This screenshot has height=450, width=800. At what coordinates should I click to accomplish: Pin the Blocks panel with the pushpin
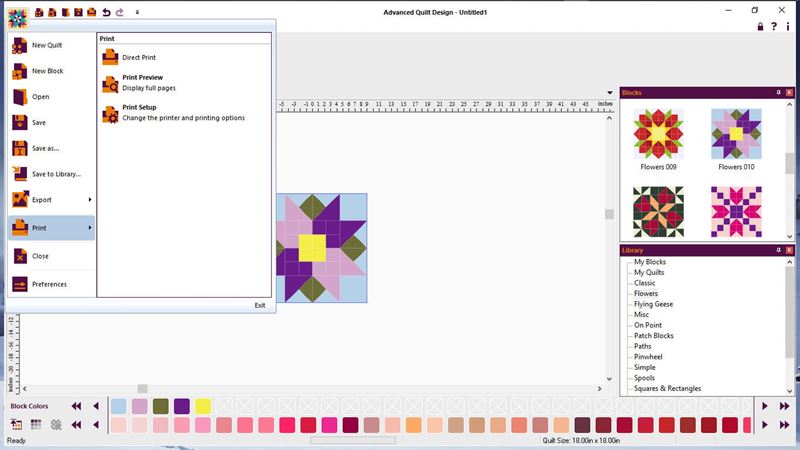click(777, 92)
